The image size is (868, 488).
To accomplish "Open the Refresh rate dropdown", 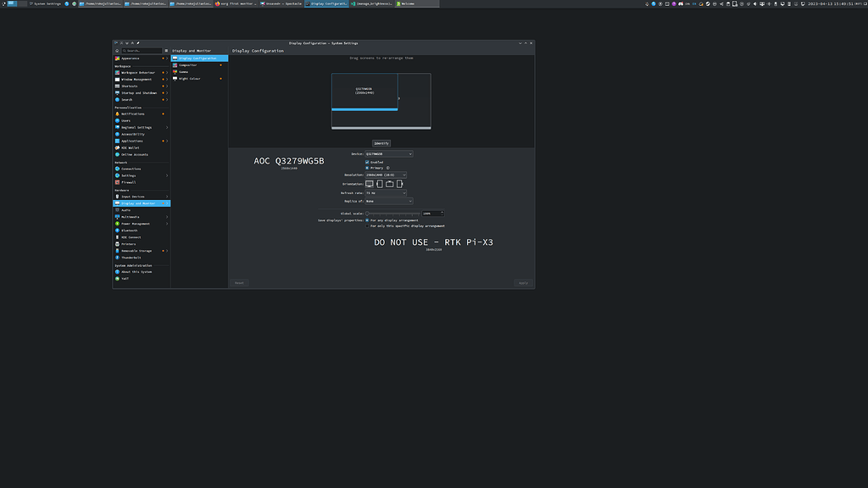I will click(x=386, y=193).
